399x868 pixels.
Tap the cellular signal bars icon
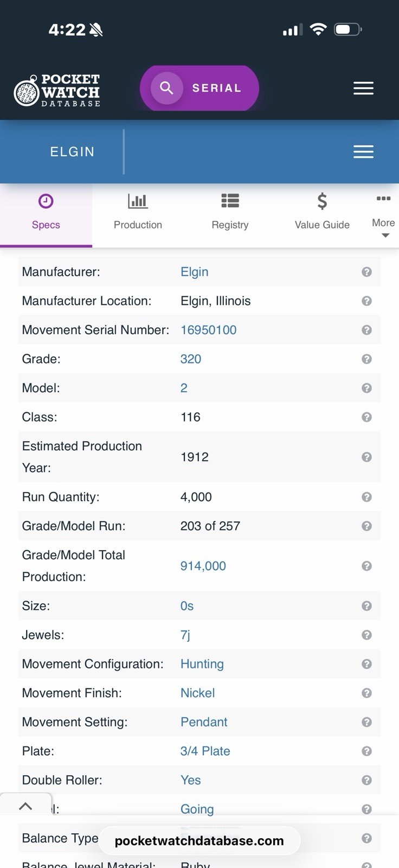pos(292,30)
